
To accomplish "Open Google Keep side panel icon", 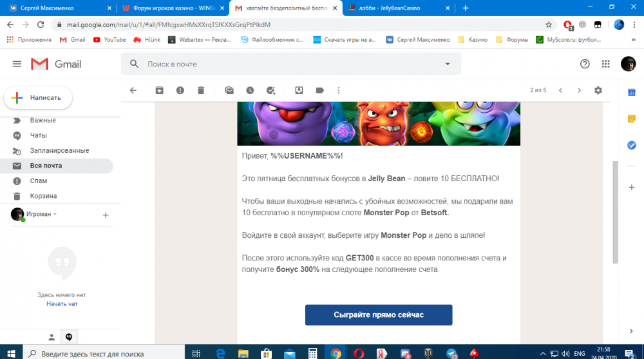I will [632, 119].
